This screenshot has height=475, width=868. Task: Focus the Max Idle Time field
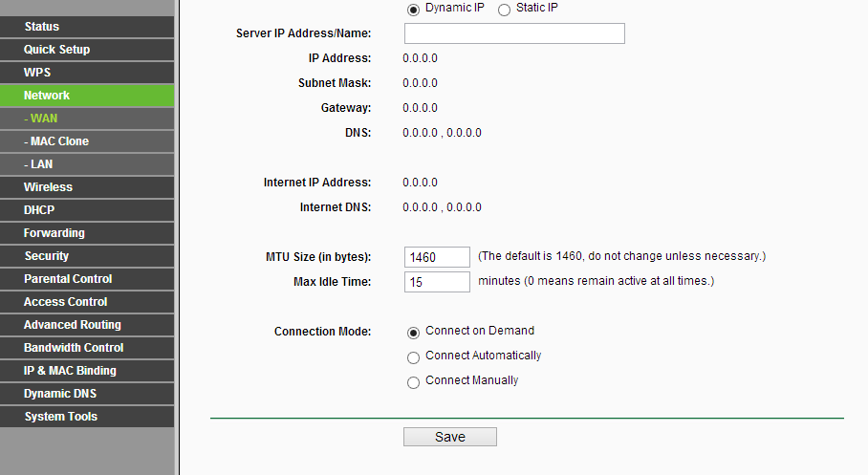click(x=437, y=282)
